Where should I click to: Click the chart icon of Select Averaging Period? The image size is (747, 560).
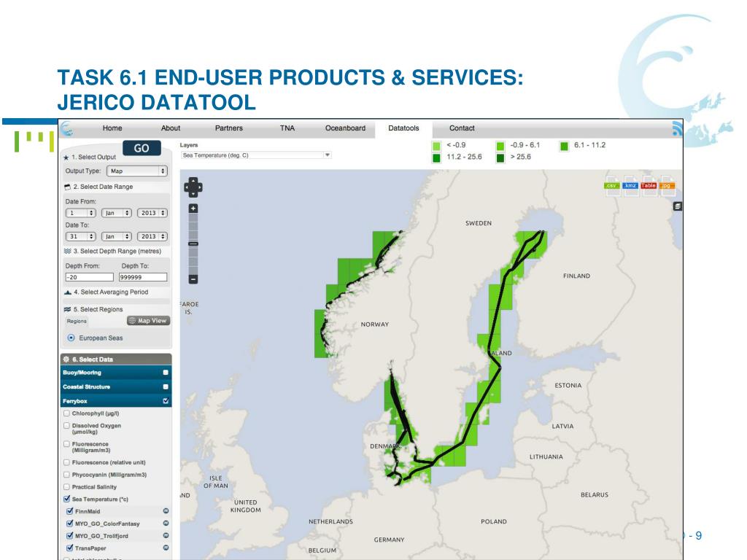[x=68, y=292]
